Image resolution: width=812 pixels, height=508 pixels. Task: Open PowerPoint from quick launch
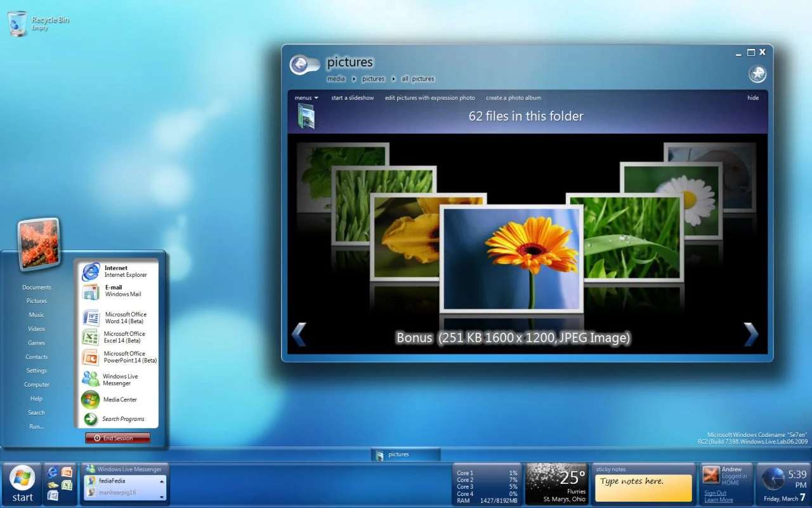(x=67, y=472)
